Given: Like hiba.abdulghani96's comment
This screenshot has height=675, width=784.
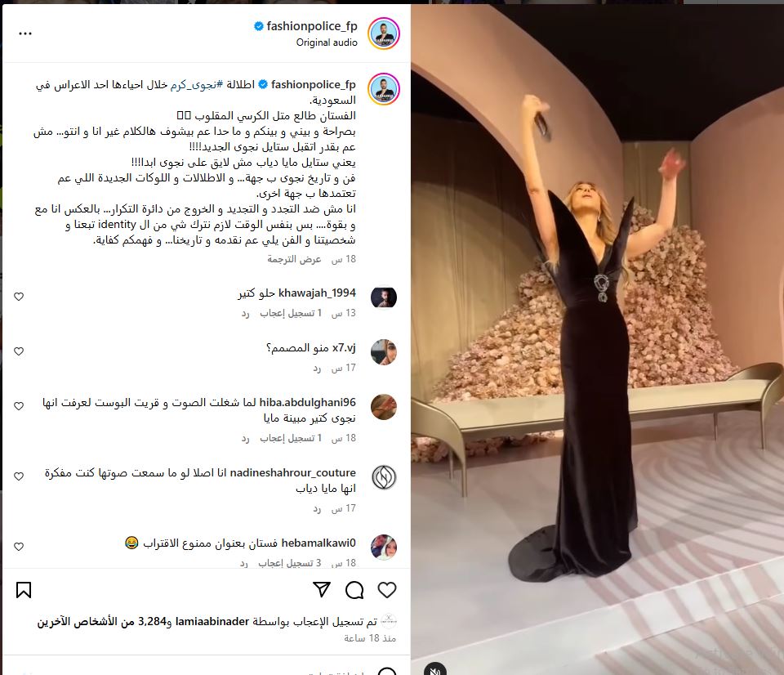Looking at the screenshot, I should pyautogui.click(x=19, y=406).
